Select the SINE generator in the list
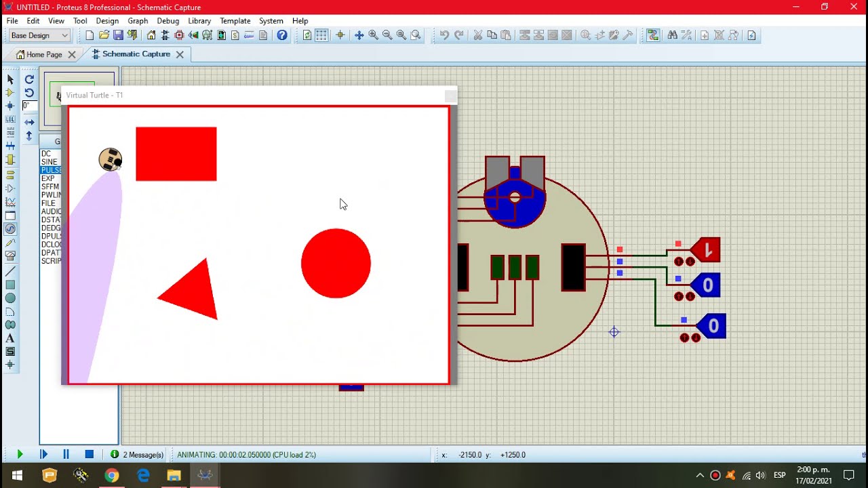 pyautogui.click(x=49, y=162)
